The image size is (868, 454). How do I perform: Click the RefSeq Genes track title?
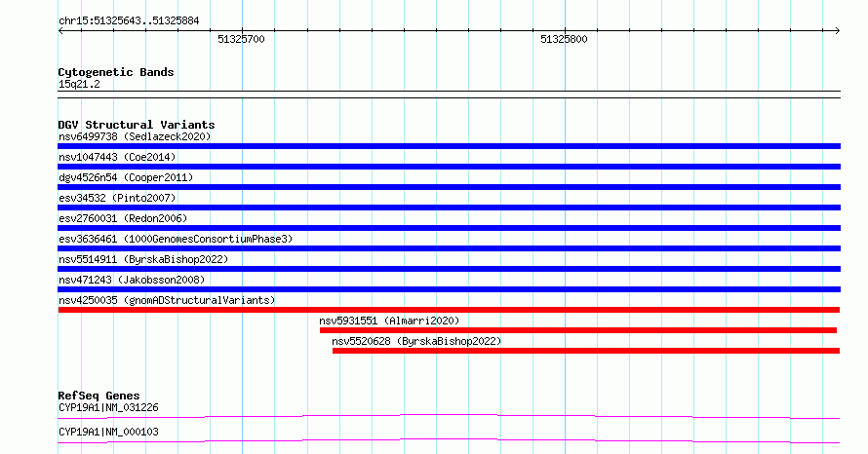click(x=99, y=396)
